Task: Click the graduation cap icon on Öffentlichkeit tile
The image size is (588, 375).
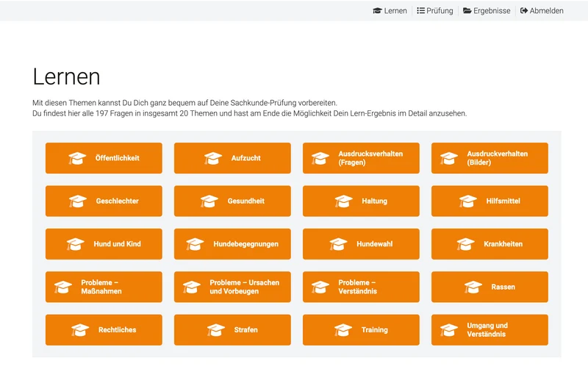Action: click(x=77, y=158)
